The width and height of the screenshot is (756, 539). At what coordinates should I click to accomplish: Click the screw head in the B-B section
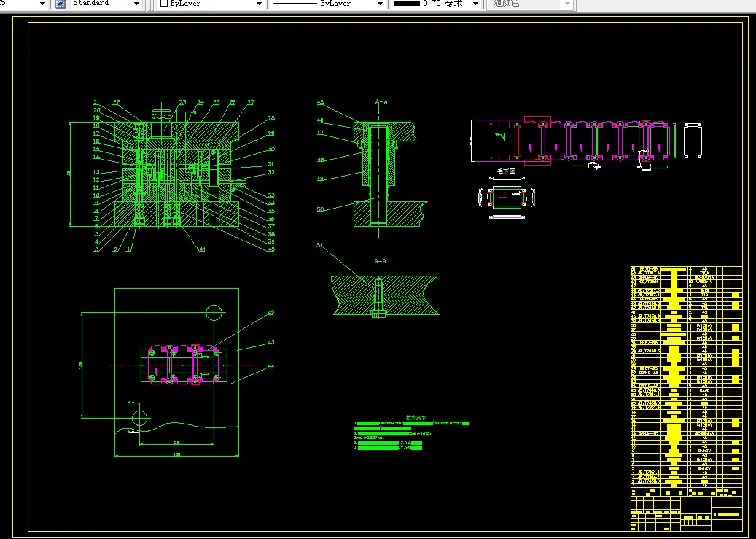tap(378, 314)
